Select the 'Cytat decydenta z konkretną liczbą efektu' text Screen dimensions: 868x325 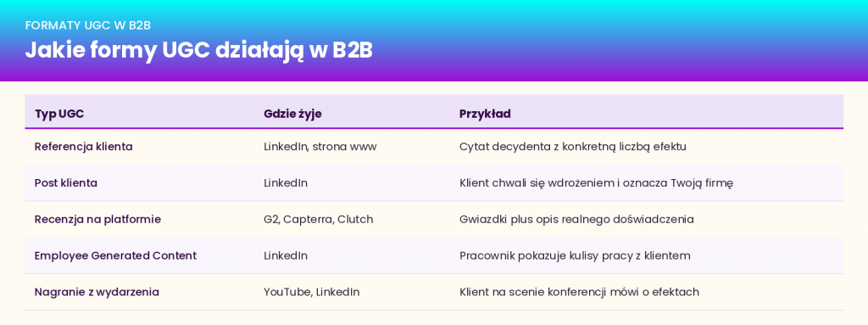point(573,147)
